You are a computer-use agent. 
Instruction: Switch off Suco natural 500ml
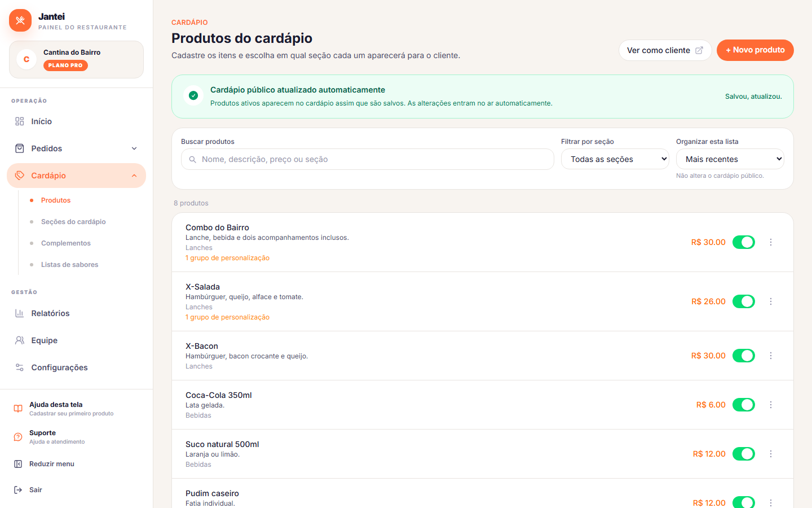click(744, 454)
